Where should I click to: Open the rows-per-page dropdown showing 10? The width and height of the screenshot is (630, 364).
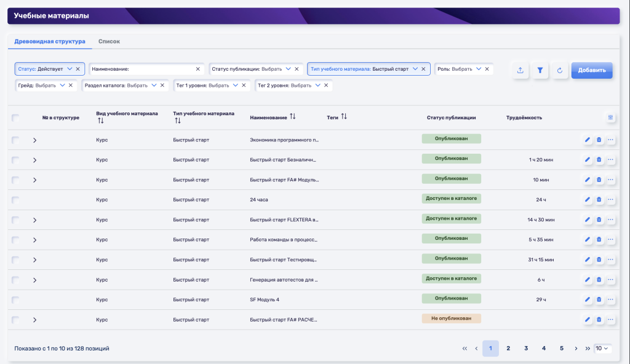[x=602, y=349]
